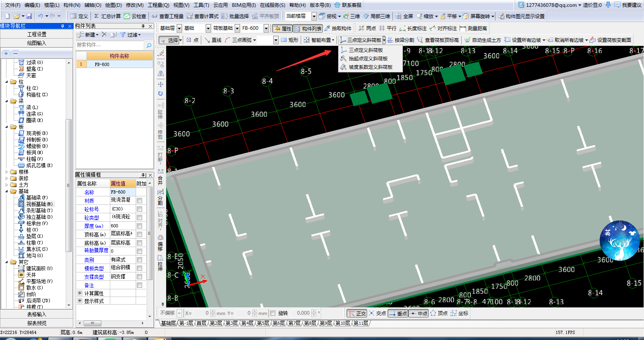644x340 pixels.
Task: Open 工具(T) menu
Action: [x=201, y=5]
